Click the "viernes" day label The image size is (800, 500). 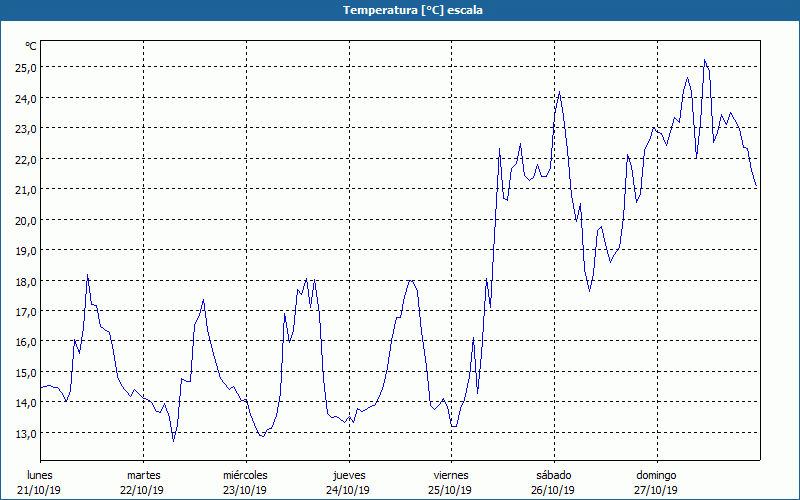(451, 475)
